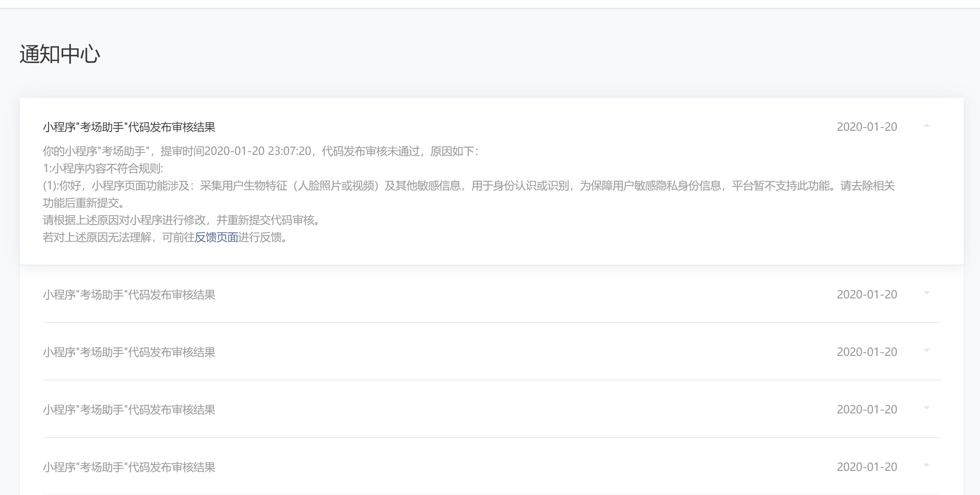Image resolution: width=980 pixels, height=495 pixels.
Task: Open the fourth 考场助手 notification title
Action: tap(129, 409)
